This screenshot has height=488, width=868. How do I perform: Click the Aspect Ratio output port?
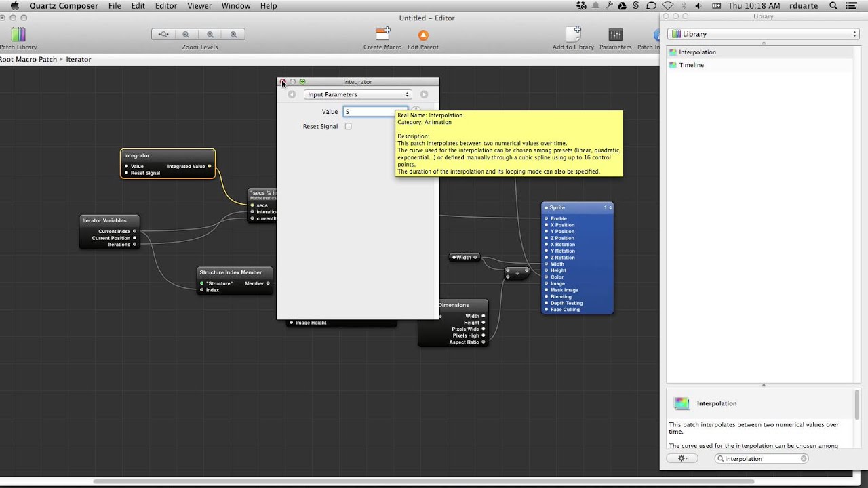click(483, 342)
